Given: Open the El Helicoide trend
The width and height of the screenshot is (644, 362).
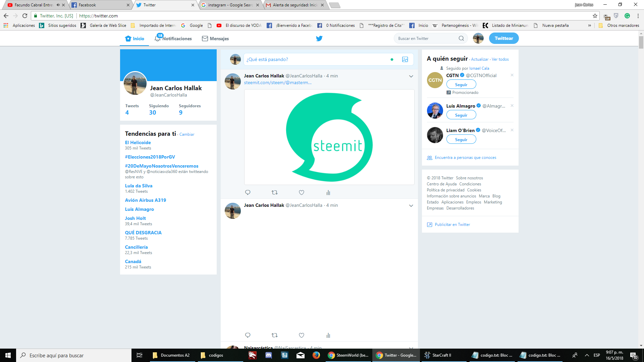Looking at the screenshot, I should pos(138,142).
